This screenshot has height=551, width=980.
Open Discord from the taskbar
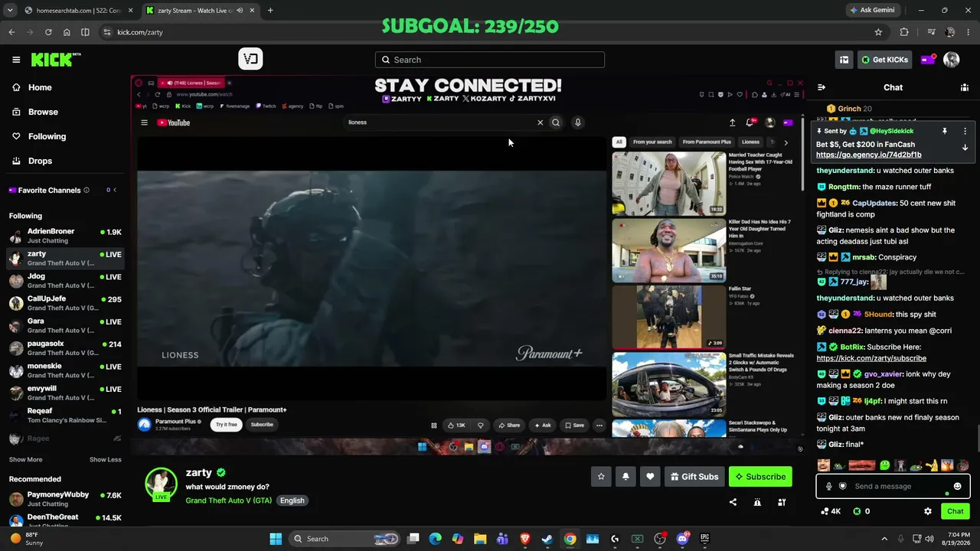point(682,539)
